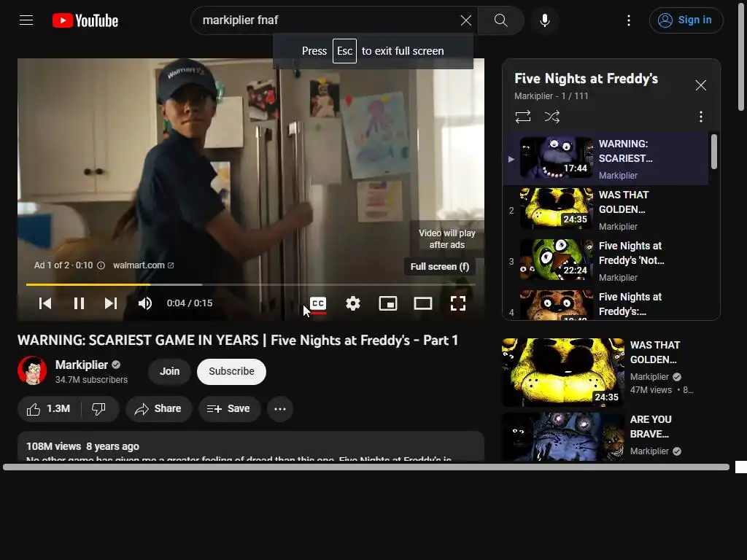The image size is (747, 560).
Task: Click the Sign in button
Action: tap(686, 20)
